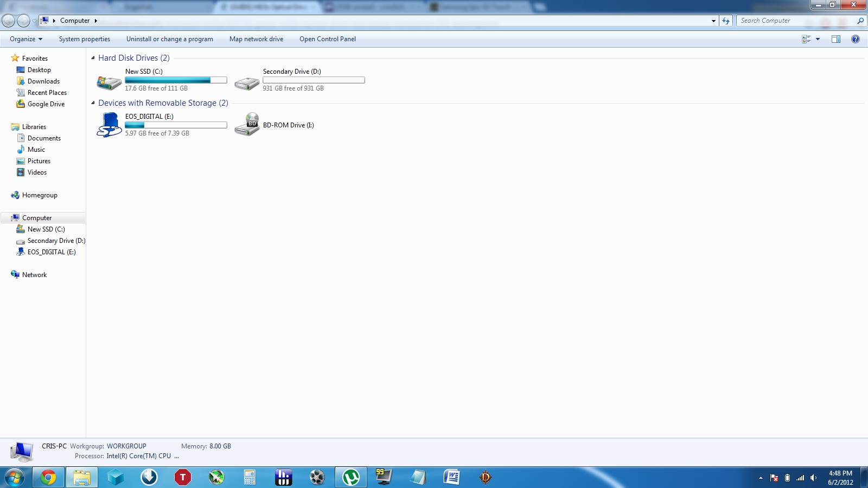Select Favorites in navigation pane
Viewport: 868px width, 488px height.
click(35, 59)
